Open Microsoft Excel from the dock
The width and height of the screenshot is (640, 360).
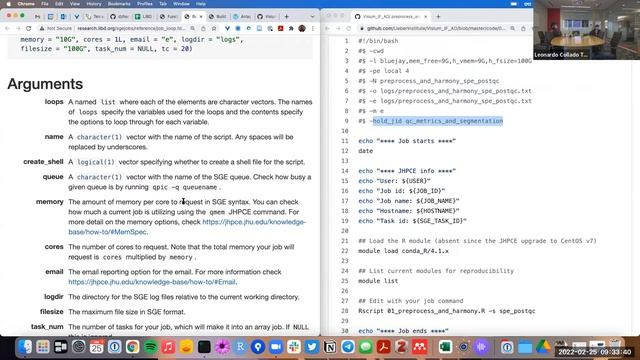click(445, 347)
